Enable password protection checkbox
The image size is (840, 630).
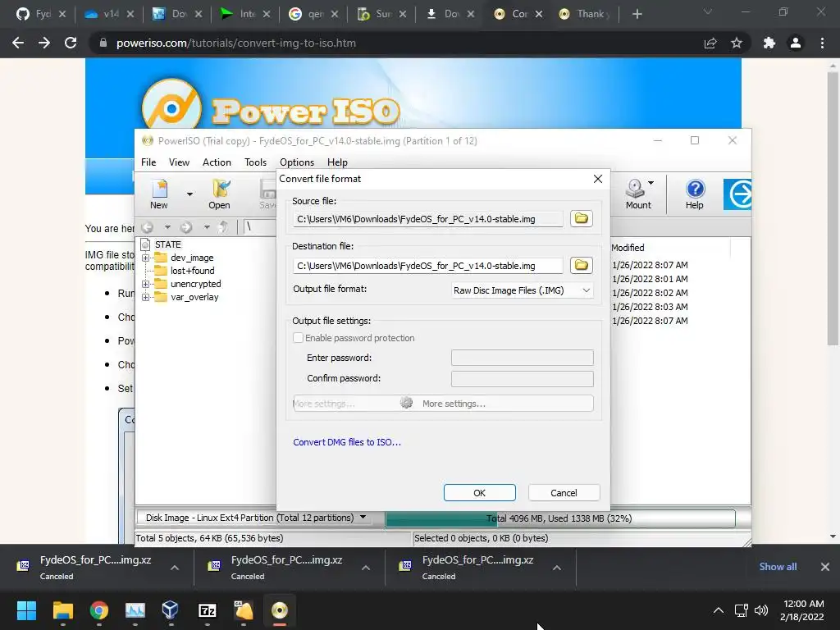click(299, 337)
